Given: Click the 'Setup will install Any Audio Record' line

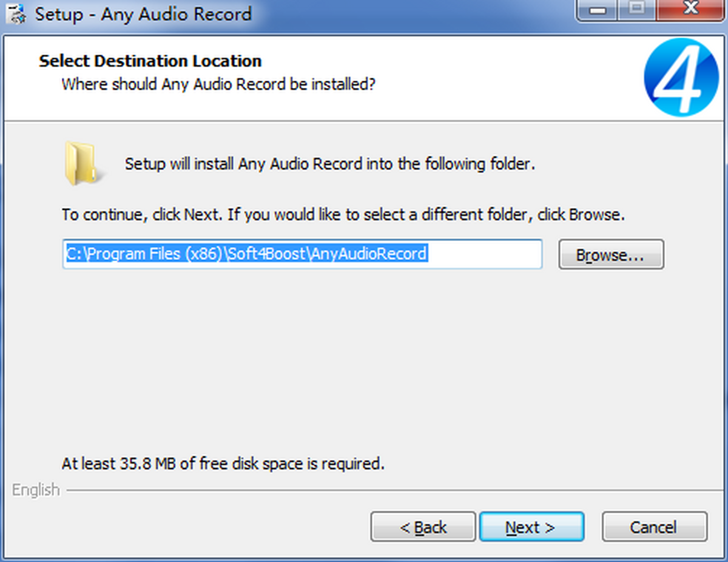Looking at the screenshot, I should tap(329, 164).
